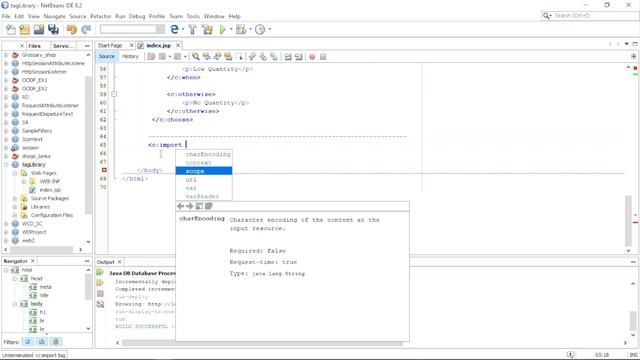Click the Profile Project clock icon
This screenshot has height=360, width=640.
tap(260, 29)
